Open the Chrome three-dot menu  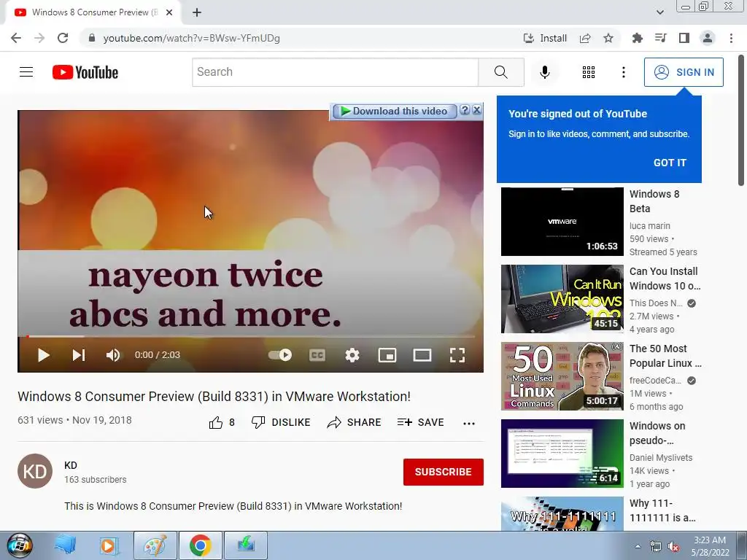coord(731,38)
